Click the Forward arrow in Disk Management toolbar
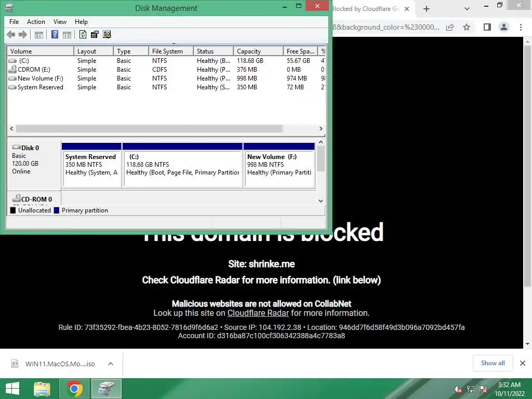Screen dimensions: 532x399 [23, 34]
